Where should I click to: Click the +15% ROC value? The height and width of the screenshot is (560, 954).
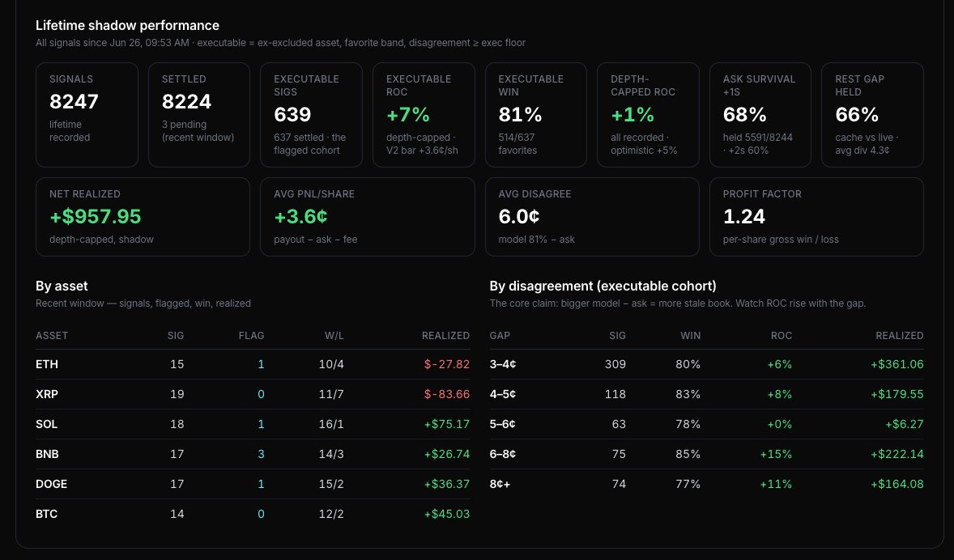pyautogui.click(x=776, y=454)
